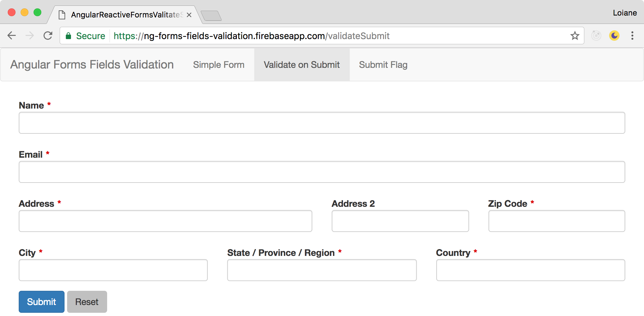Open a new browser tab
Screen dimensions: 644x316
(211, 15)
